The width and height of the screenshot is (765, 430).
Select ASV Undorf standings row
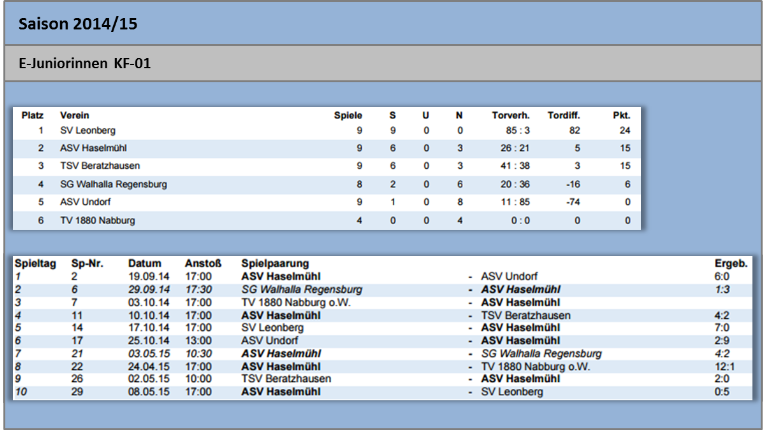click(x=327, y=202)
